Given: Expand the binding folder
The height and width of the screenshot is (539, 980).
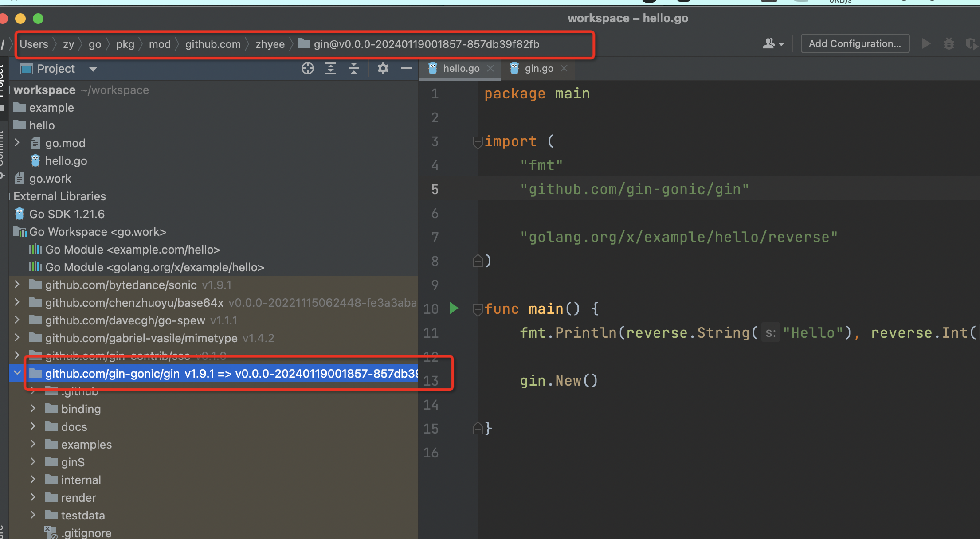Looking at the screenshot, I should point(33,409).
